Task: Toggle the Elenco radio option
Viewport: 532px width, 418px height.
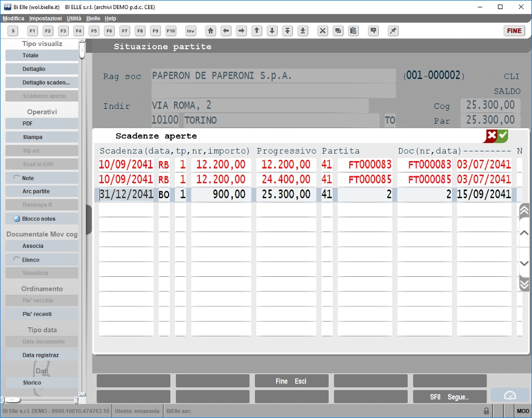Action: [x=16, y=259]
